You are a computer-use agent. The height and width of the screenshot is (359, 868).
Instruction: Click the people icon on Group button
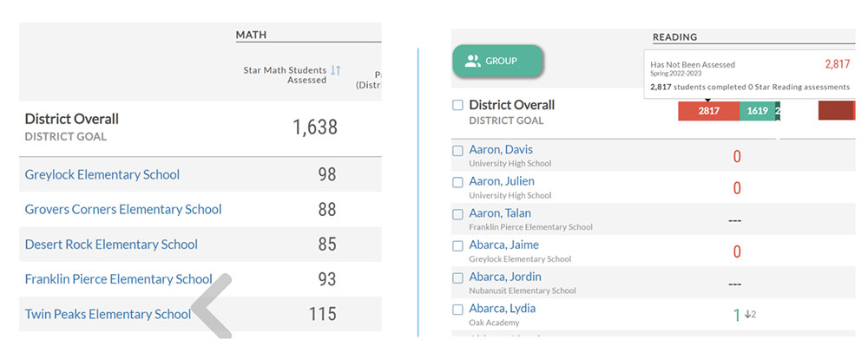point(472,62)
